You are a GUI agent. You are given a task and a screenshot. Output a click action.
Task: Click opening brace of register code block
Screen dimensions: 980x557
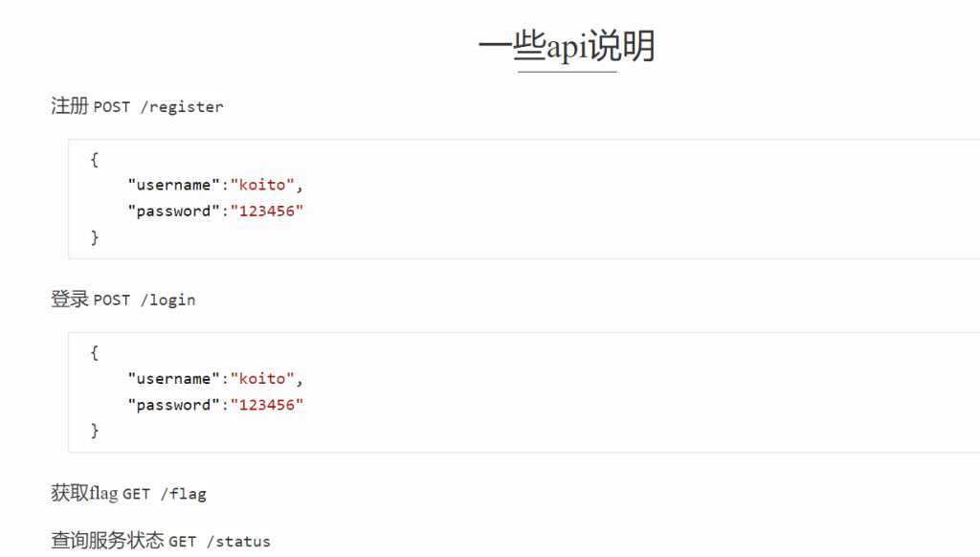coord(95,160)
